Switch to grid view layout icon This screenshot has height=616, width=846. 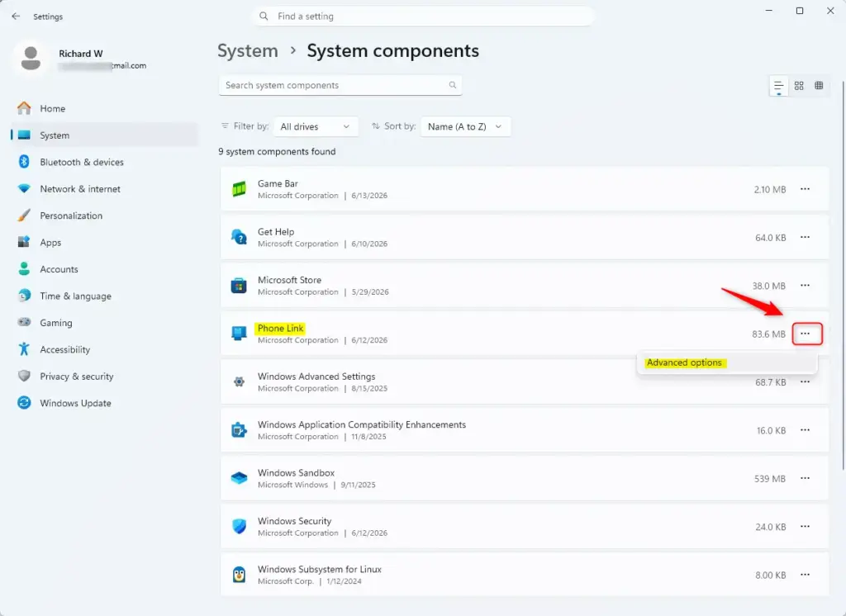pyautogui.click(x=799, y=85)
